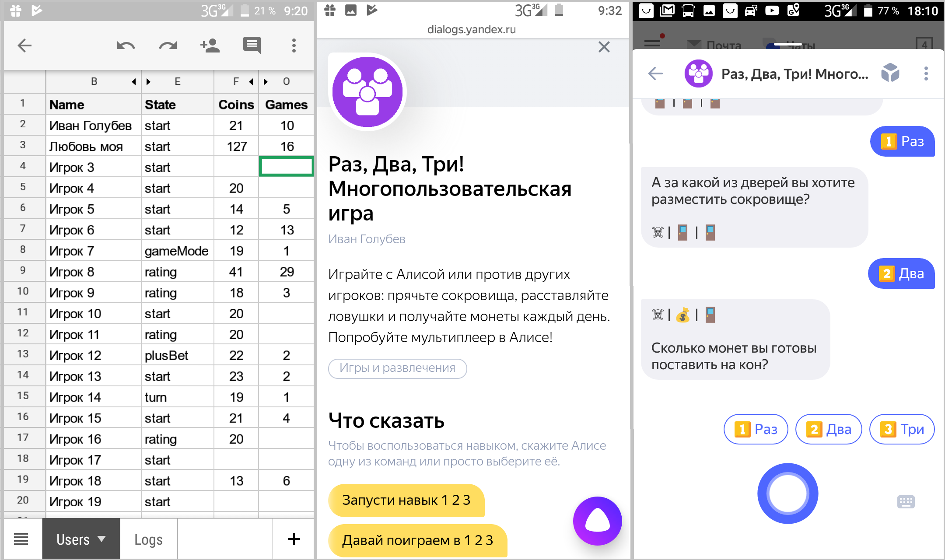Tap the bus notification icon in status bar

click(688, 10)
